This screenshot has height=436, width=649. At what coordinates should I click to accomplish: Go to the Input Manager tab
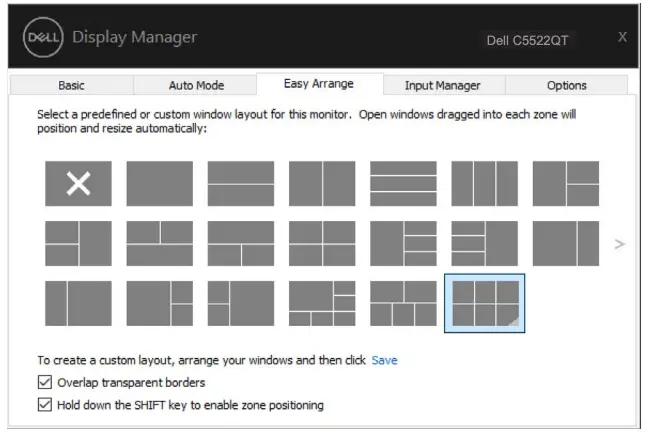point(442,86)
